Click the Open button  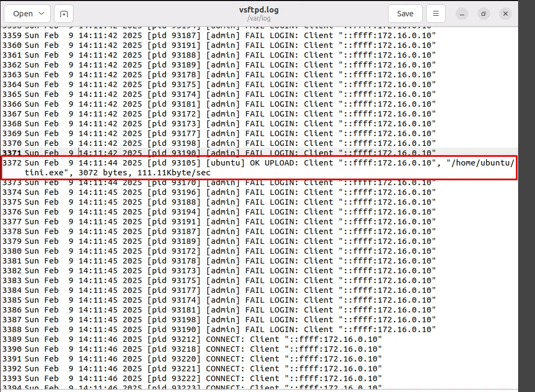[22, 14]
